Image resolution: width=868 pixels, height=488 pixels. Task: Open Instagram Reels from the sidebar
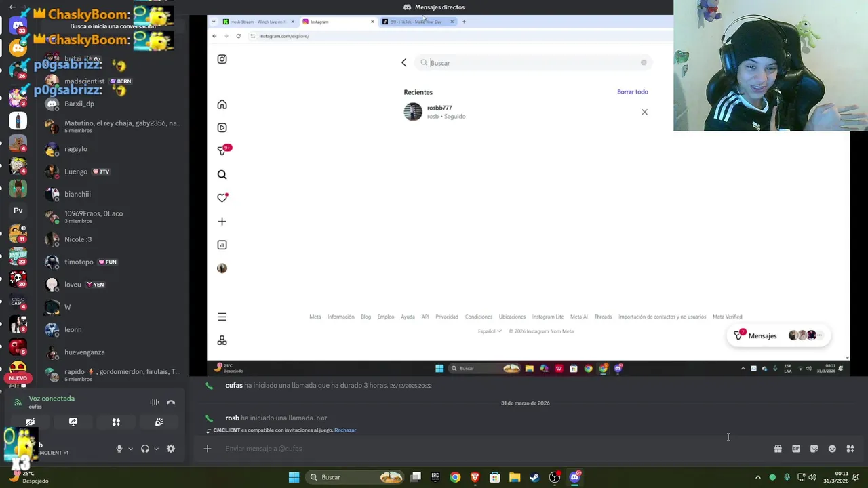222,127
